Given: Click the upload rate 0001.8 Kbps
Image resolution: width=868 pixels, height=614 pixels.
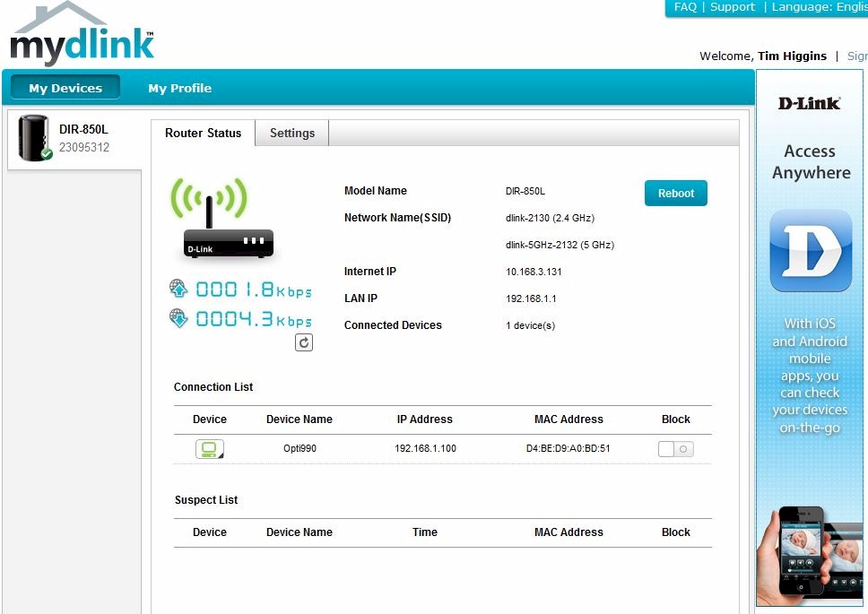Looking at the screenshot, I should coord(254,290).
